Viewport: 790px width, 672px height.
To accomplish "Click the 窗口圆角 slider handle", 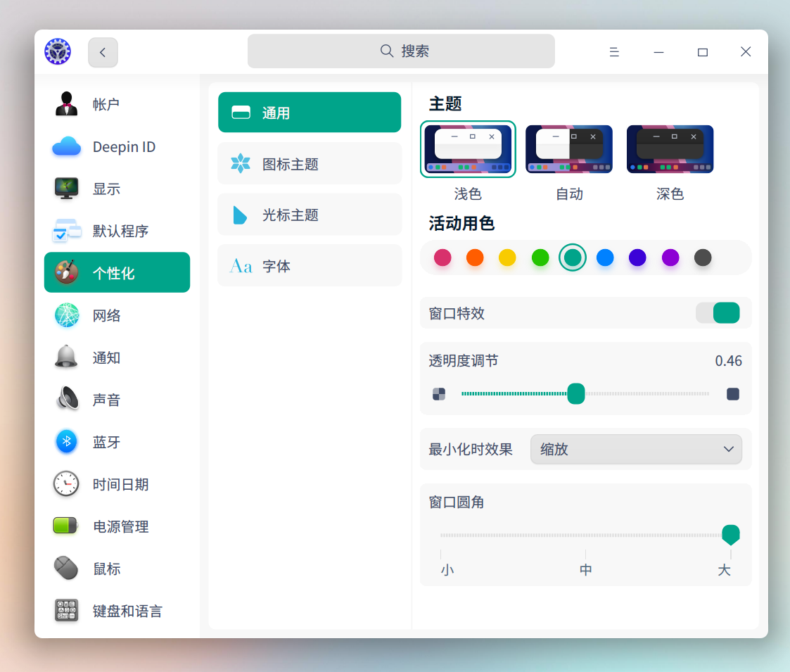I will tap(730, 534).
